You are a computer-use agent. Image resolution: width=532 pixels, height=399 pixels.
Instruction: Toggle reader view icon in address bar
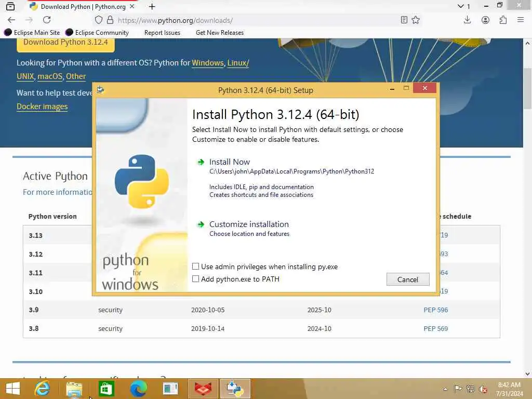(404, 20)
